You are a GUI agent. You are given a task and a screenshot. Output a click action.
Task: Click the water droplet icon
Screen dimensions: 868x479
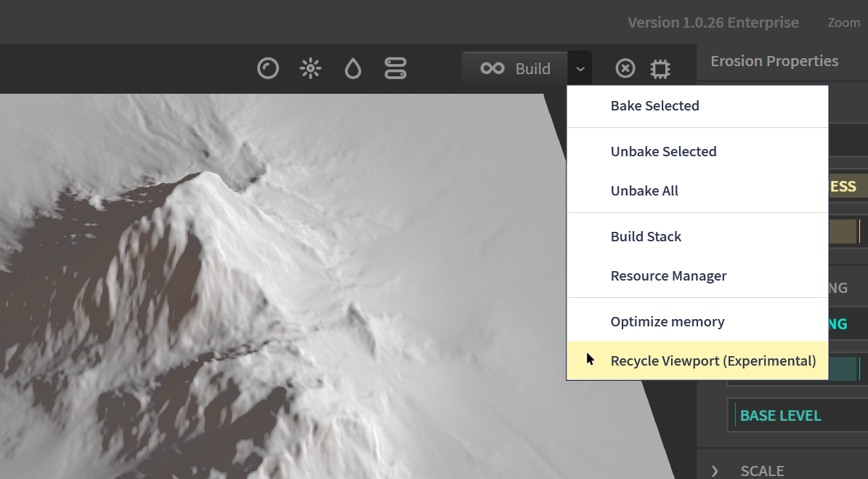[353, 69]
